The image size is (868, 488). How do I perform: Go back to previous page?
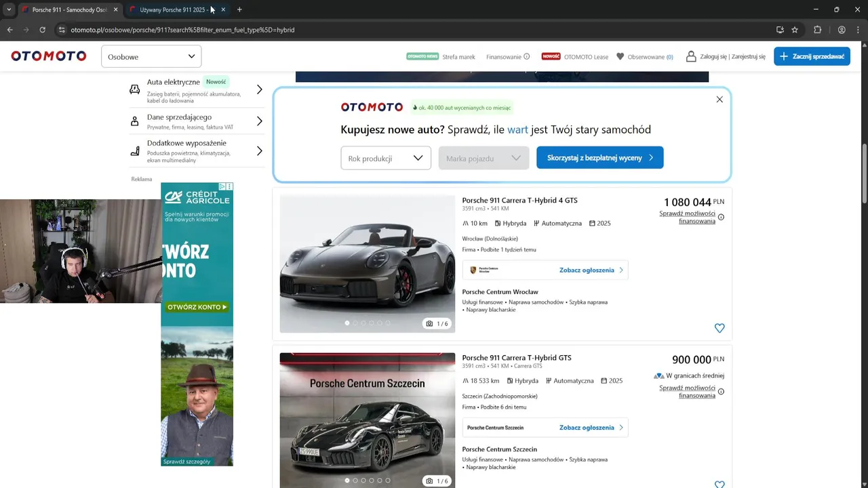(x=9, y=30)
